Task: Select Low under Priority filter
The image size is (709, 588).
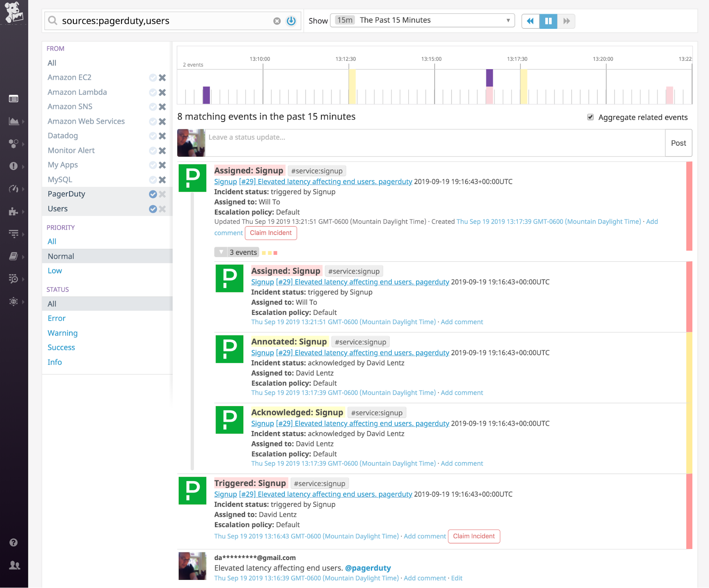Action: (55, 270)
